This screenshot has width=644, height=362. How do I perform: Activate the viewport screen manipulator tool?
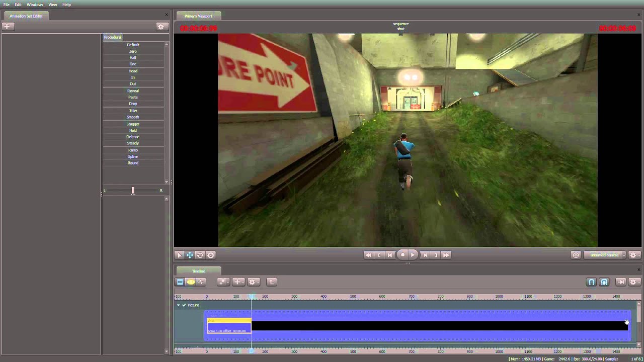point(211,255)
